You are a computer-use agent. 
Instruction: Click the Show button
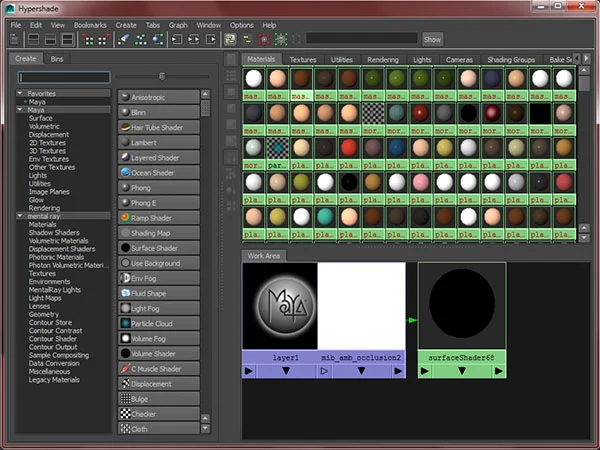pos(432,39)
